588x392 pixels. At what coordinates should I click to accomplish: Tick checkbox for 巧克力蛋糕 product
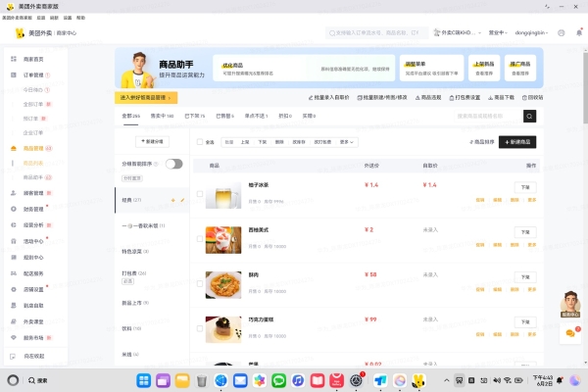pyautogui.click(x=200, y=328)
